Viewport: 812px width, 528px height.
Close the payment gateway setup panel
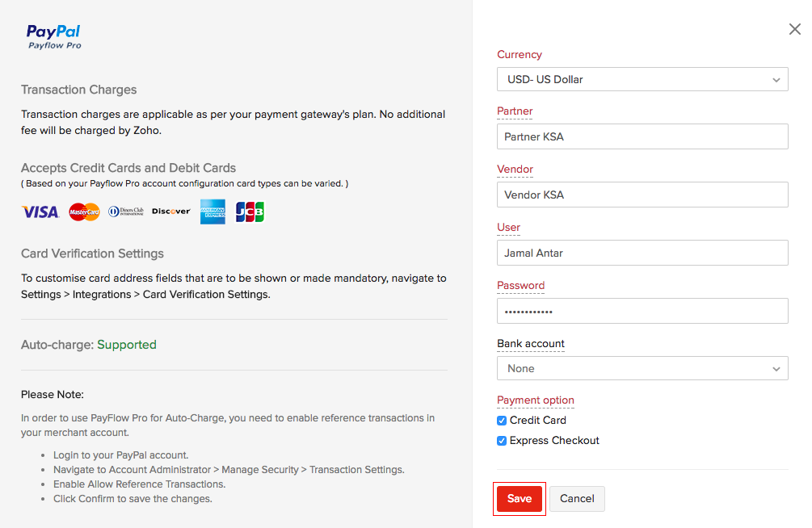(x=794, y=28)
